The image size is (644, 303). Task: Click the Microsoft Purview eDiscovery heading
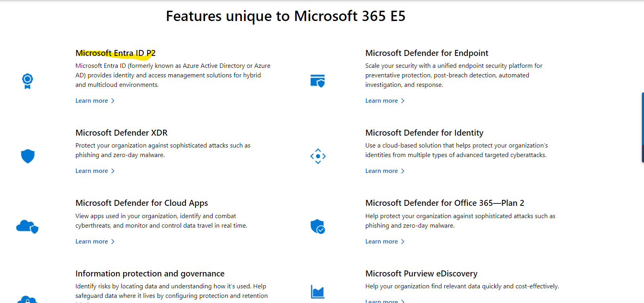pyautogui.click(x=421, y=274)
